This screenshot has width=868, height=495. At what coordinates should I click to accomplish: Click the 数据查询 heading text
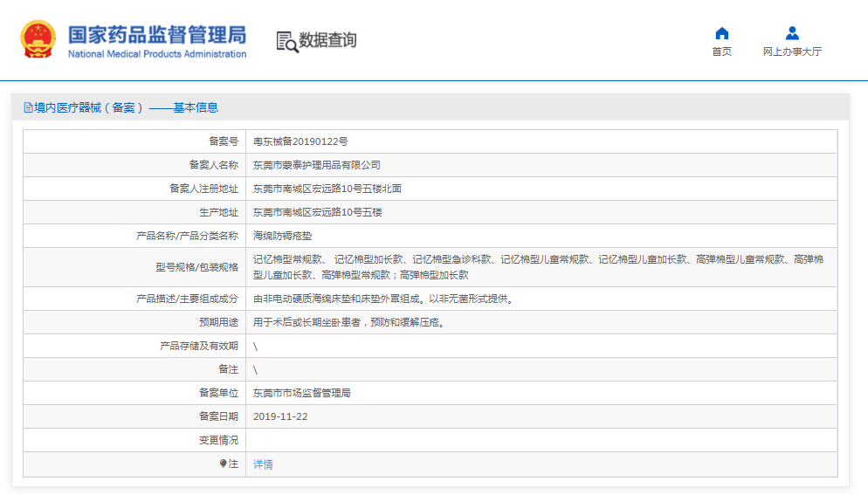[327, 40]
